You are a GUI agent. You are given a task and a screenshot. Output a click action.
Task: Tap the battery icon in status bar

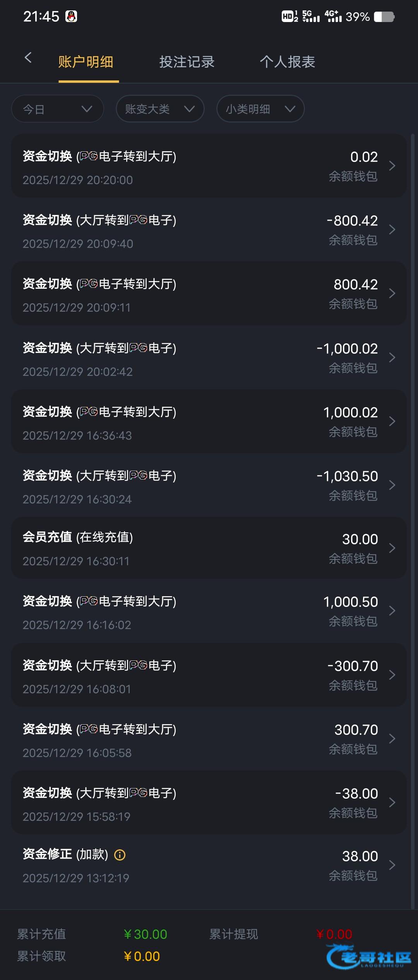click(384, 17)
